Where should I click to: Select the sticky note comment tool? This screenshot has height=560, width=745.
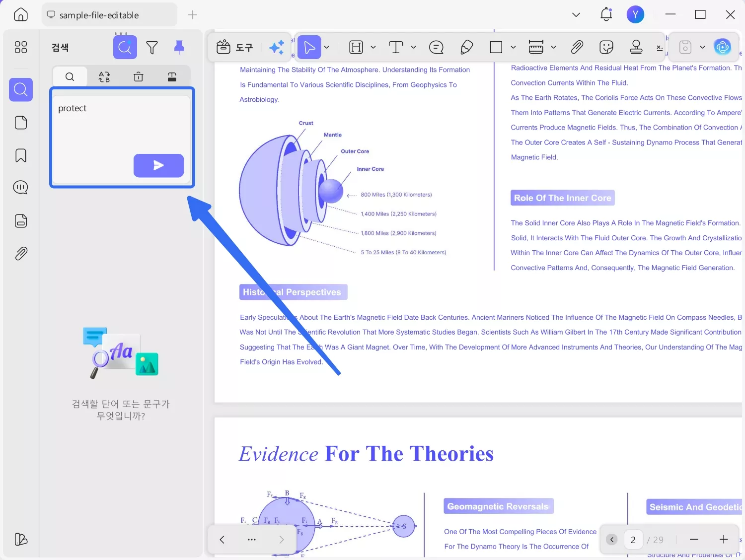(x=436, y=48)
